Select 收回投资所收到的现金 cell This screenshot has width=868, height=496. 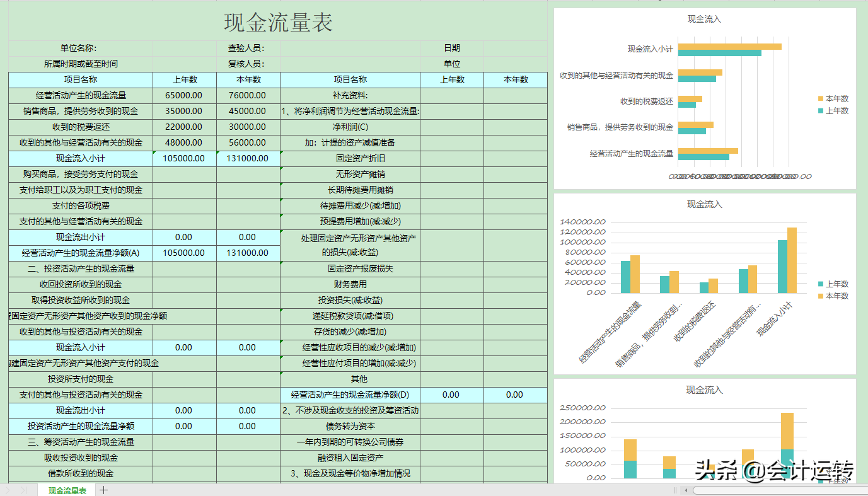(81, 284)
